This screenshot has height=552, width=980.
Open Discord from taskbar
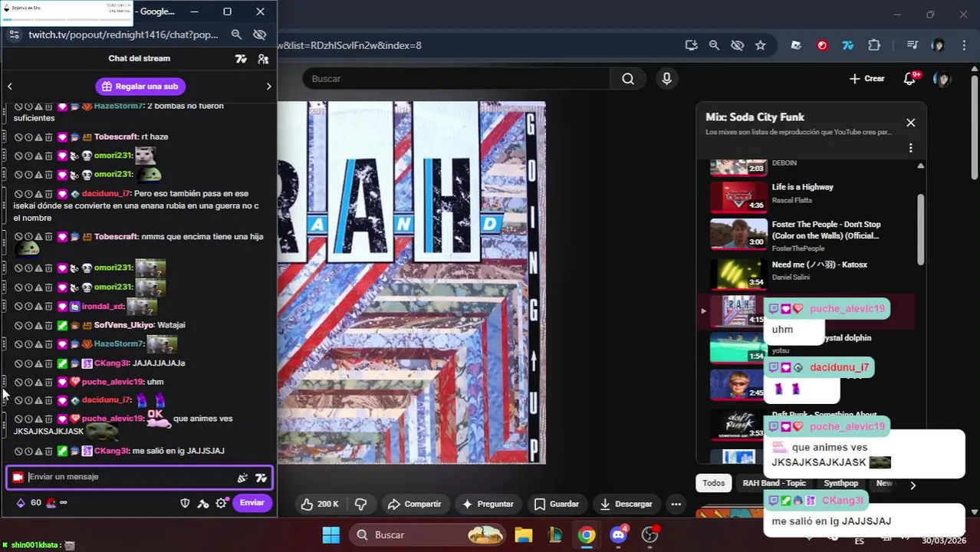pyautogui.click(x=618, y=535)
